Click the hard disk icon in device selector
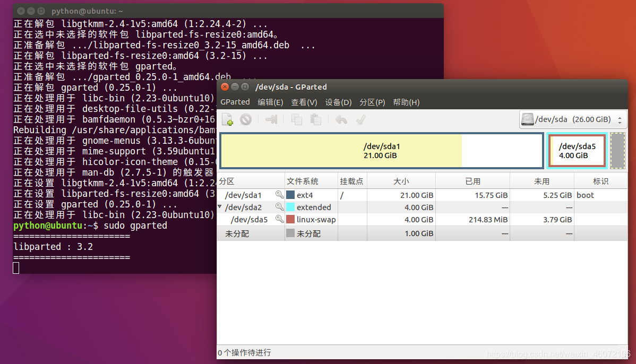This screenshot has width=636, height=364. (x=527, y=119)
